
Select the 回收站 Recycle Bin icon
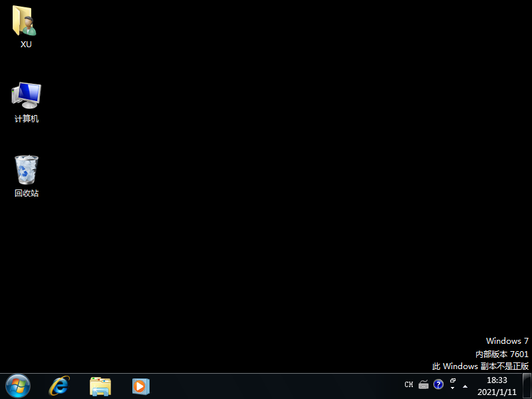tap(26, 170)
